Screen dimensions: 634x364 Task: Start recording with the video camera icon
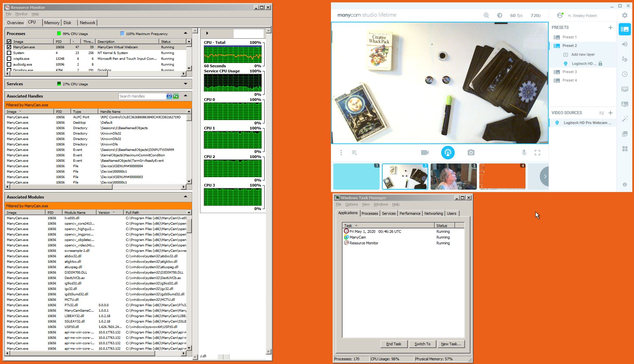tap(425, 153)
